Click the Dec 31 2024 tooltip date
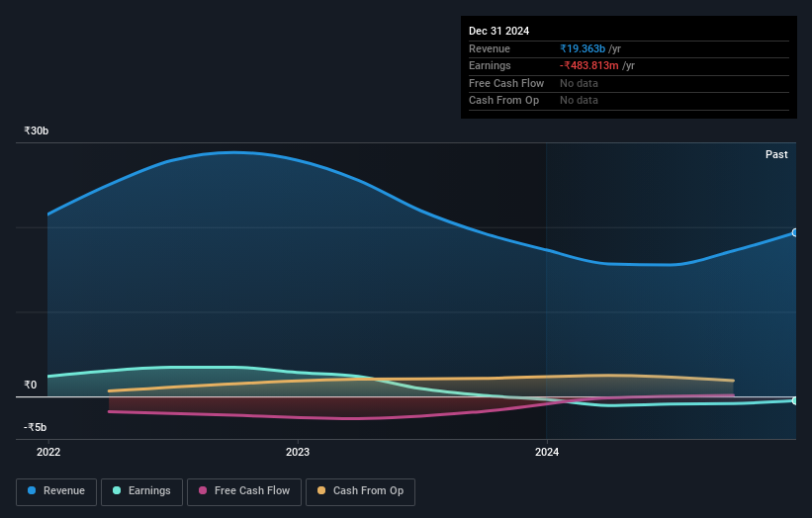This screenshot has height=518, width=812. [498, 31]
